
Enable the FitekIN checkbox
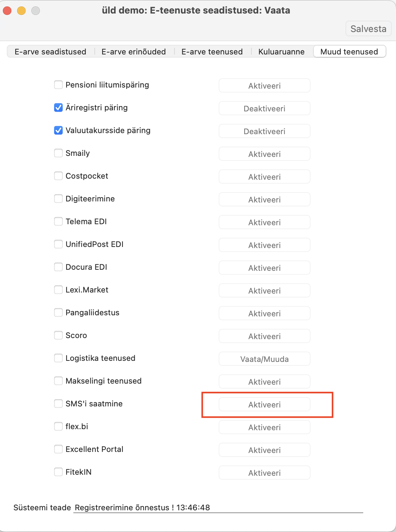pos(58,472)
